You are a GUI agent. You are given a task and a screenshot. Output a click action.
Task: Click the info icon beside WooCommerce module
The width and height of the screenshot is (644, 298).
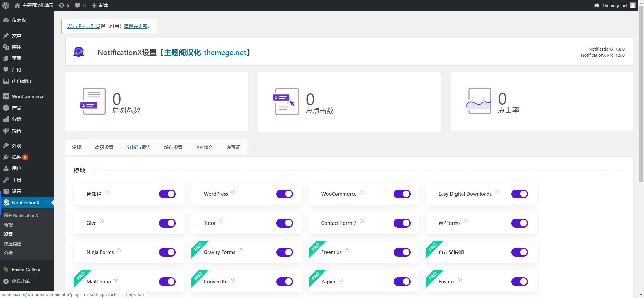tap(362, 192)
